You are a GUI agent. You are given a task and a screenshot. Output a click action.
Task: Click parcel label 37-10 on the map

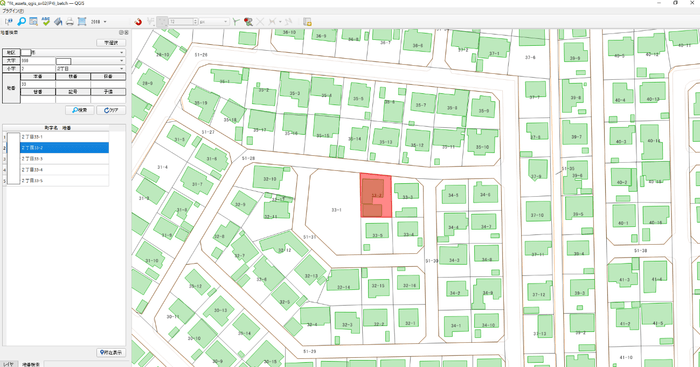point(537,215)
